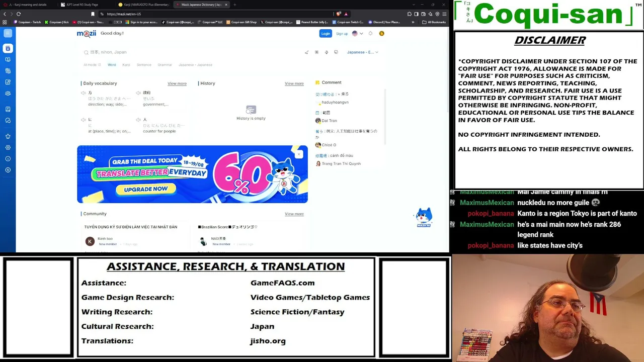Viewport: 644px width, 362px height.
Task: Click the gold coin icon near the bell
Action: [x=381, y=34]
